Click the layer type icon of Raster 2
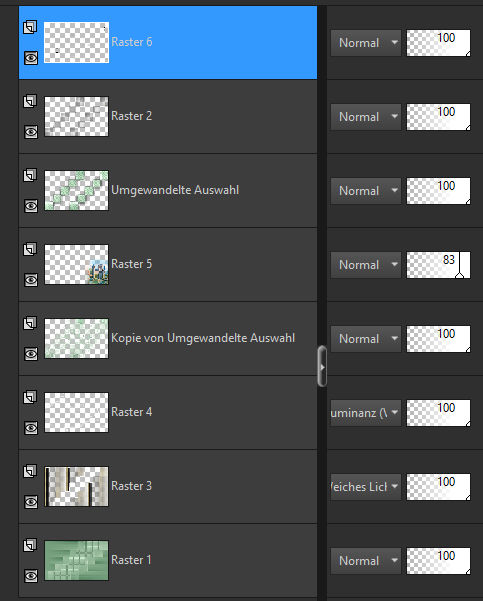Image resolution: width=483 pixels, height=601 pixels. point(30,102)
